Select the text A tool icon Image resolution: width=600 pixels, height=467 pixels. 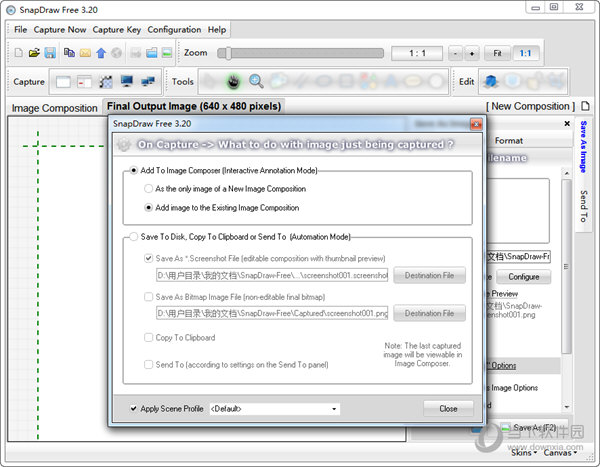(390, 81)
